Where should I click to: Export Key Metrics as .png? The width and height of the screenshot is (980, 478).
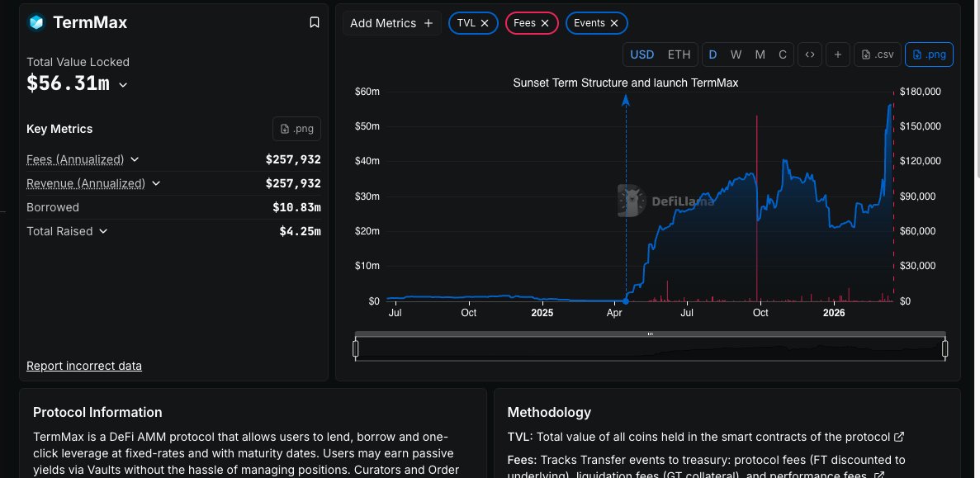[296, 129]
